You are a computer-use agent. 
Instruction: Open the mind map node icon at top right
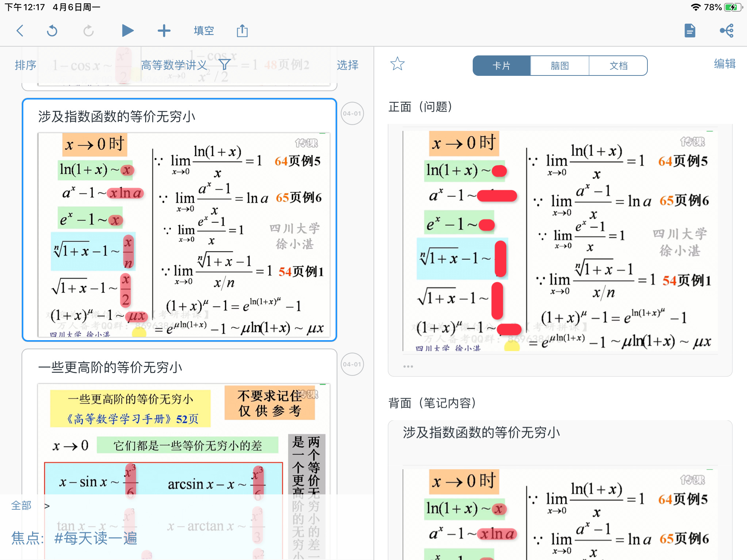pyautogui.click(x=727, y=31)
